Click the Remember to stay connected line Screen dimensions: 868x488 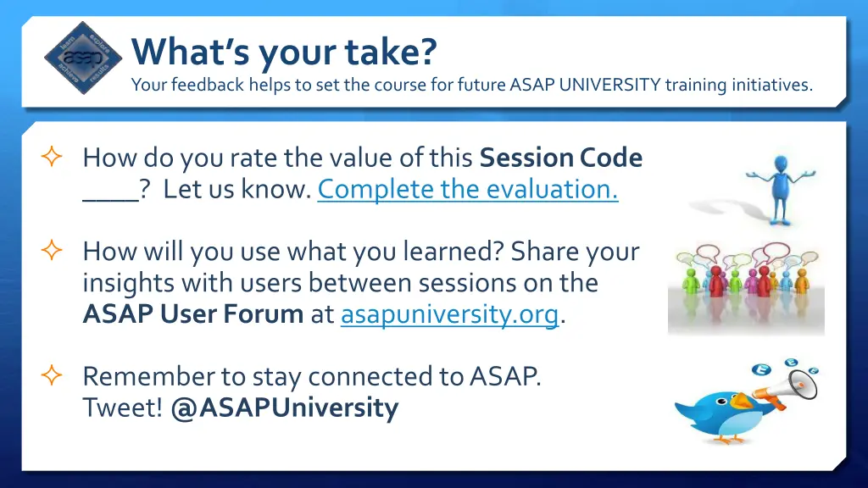[x=312, y=377]
